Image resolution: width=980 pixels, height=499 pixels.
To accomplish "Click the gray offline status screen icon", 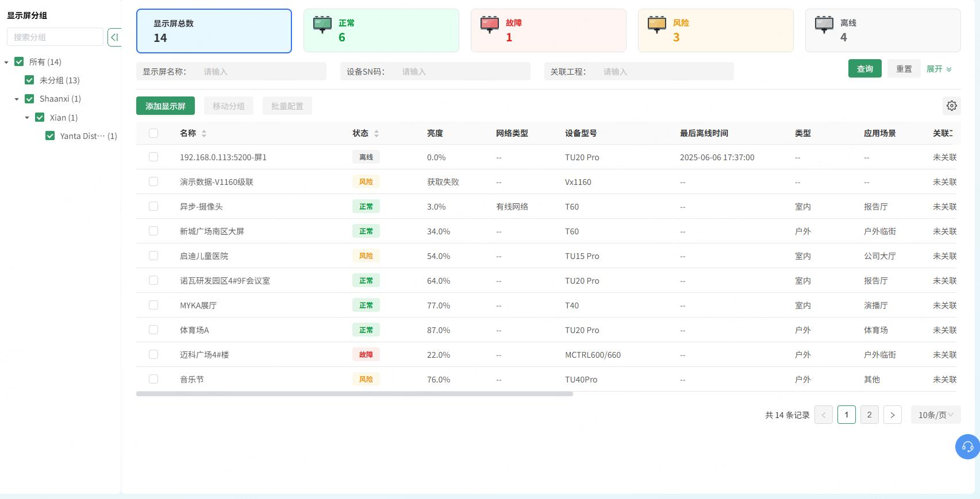I will click(x=824, y=25).
